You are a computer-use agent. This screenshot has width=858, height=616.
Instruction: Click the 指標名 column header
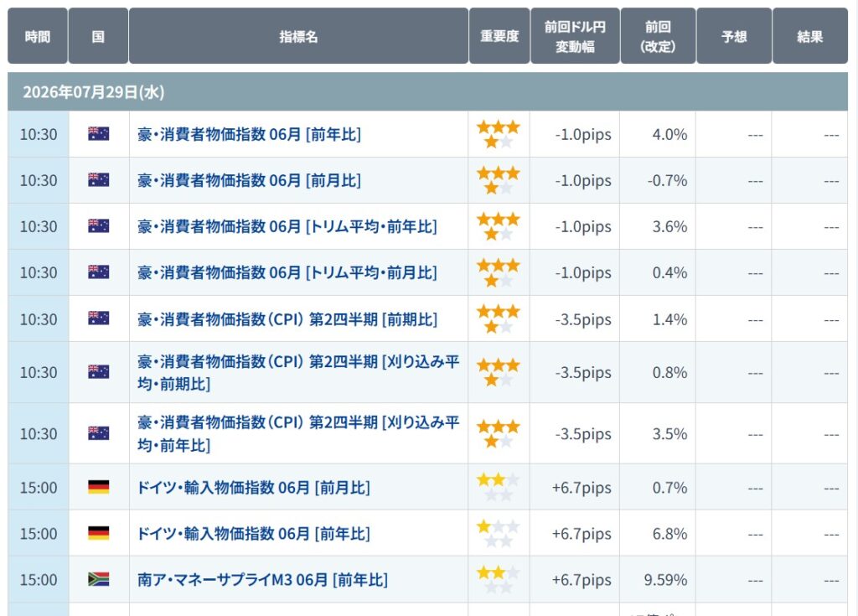(x=298, y=36)
